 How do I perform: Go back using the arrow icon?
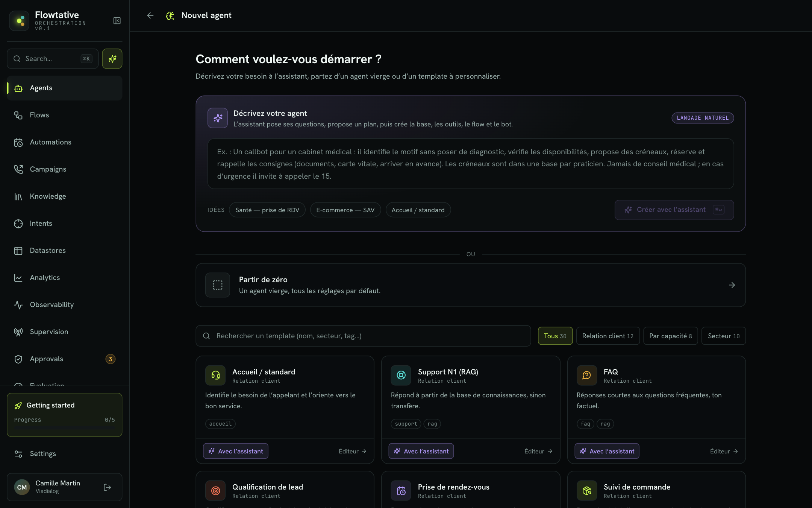tap(150, 15)
